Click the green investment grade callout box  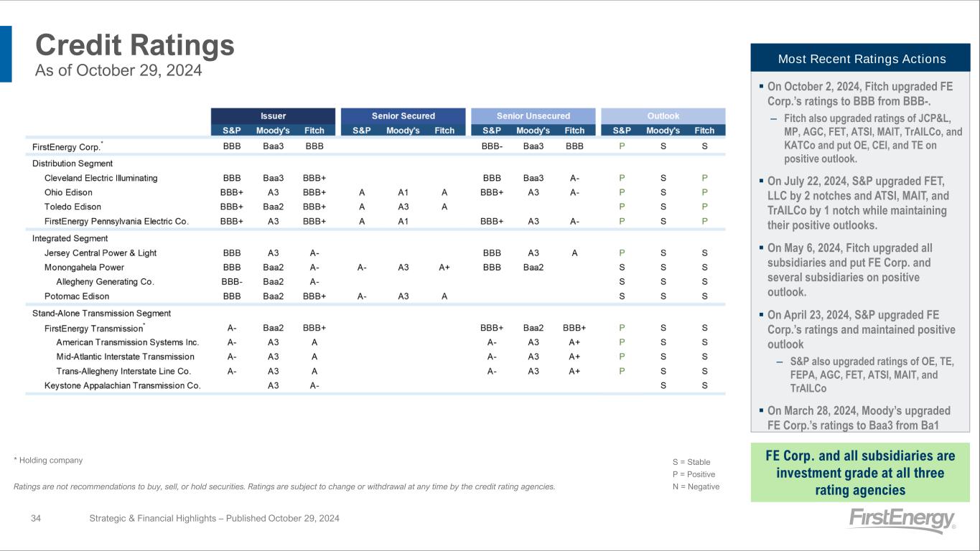[x=860, y=473]
